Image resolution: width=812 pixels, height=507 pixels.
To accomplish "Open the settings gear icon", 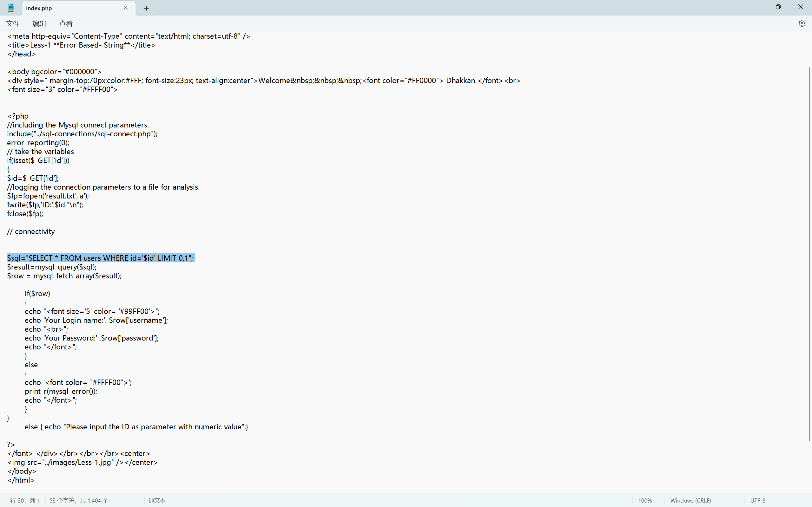I will pyautogui.click(x=802, y=23).
